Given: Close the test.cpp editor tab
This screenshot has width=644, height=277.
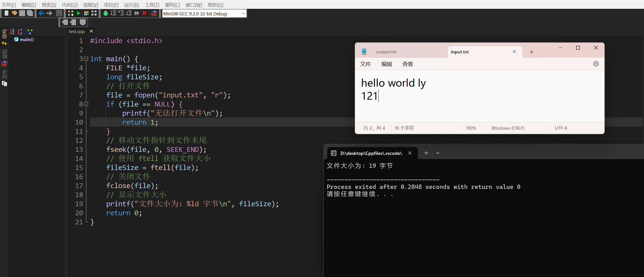Looking at the screenshot, I should pos(91,31).
